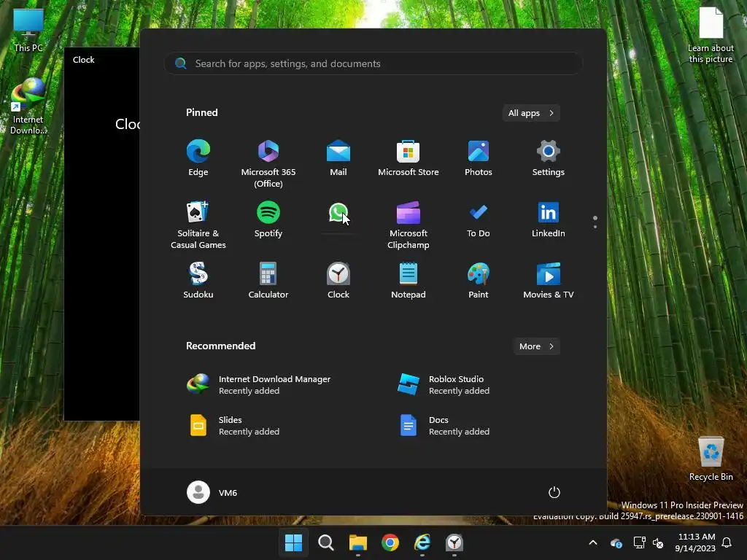Open File Explorer from taskbar

[x=357, y=542]
